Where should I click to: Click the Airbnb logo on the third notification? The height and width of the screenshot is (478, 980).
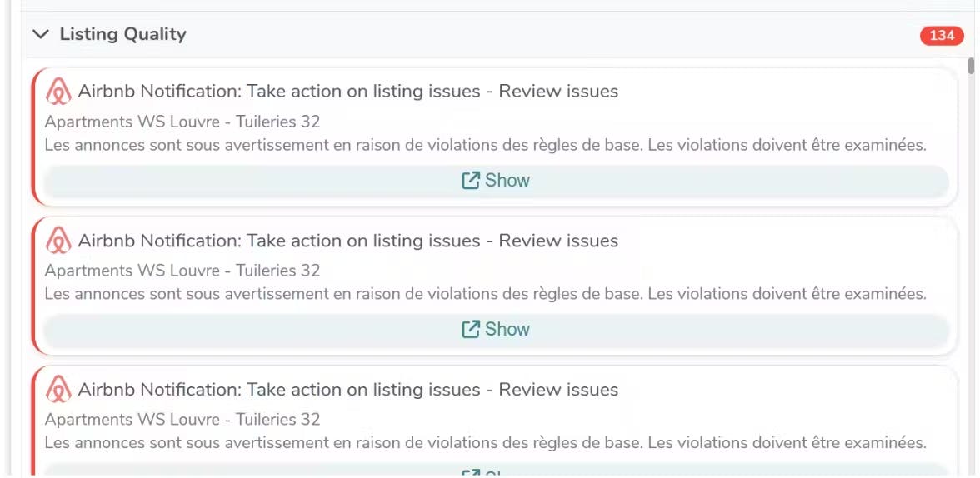coord(58,390)
